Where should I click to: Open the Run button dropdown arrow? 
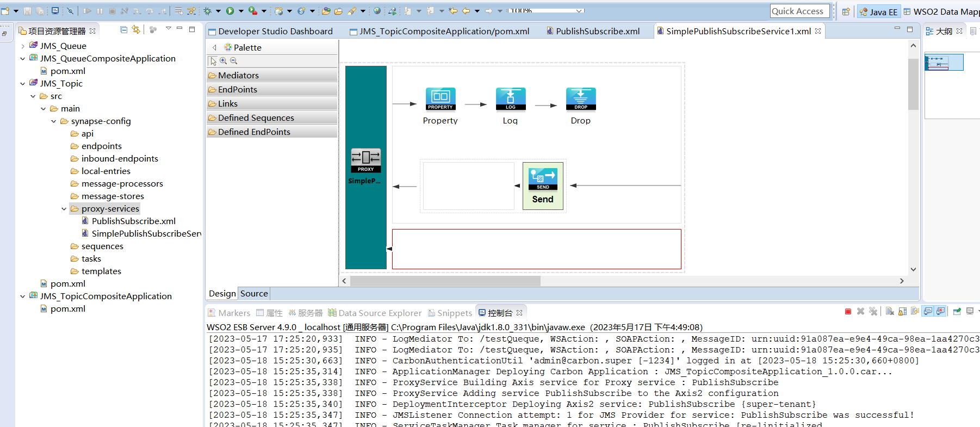point(241,11)
